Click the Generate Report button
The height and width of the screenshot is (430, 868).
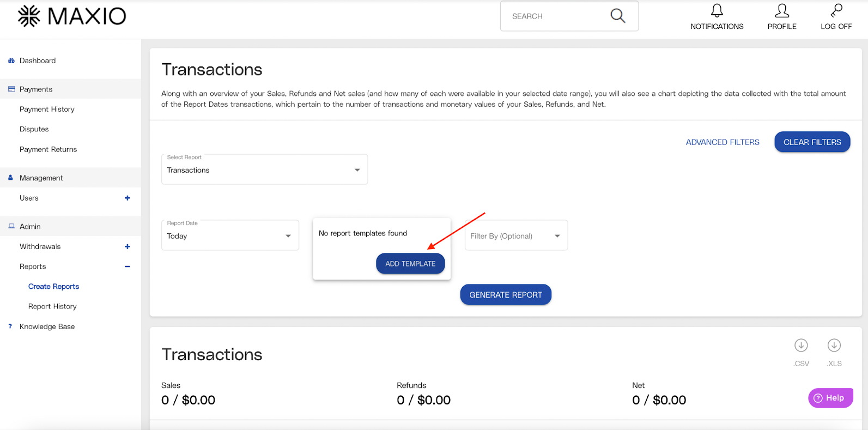(505, 295)
